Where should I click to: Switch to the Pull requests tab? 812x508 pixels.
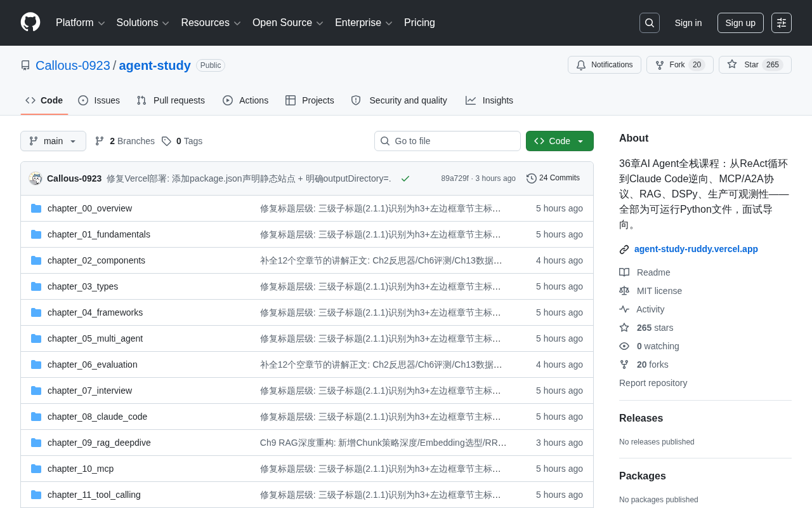click(171, 100)
